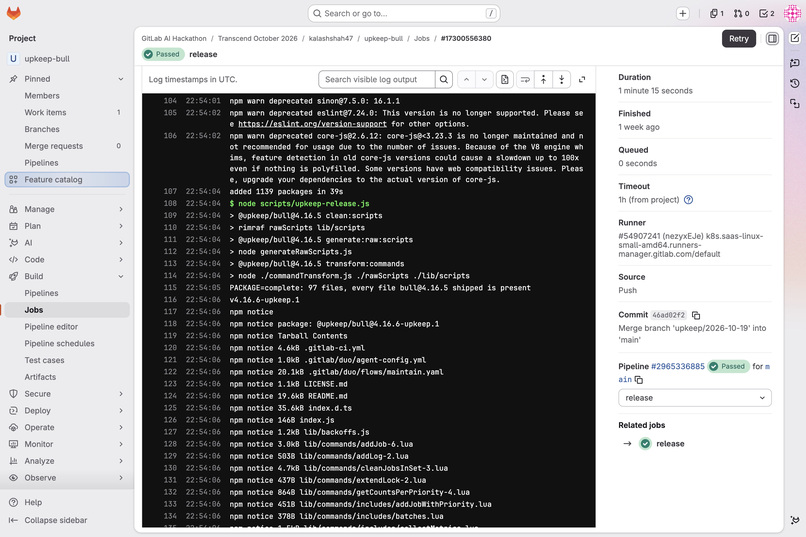Image resolution: width=806 pixels, height=537 pixels.
Task: Open the kalashshah47 breadcrumb
Action: point(331,39)
